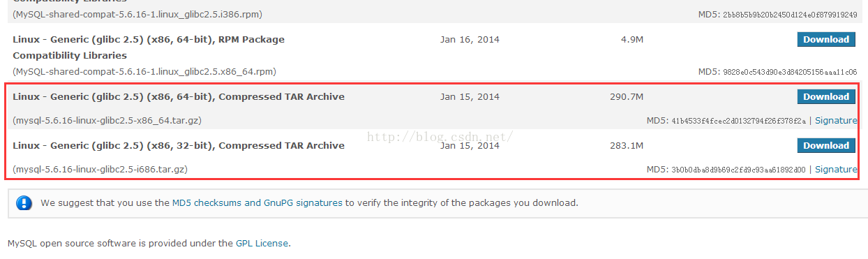Click the Jan 16, 2014 release date
The width and height of the screenshot is (868, 259).
pyautogui.click(x=470, y=40)
